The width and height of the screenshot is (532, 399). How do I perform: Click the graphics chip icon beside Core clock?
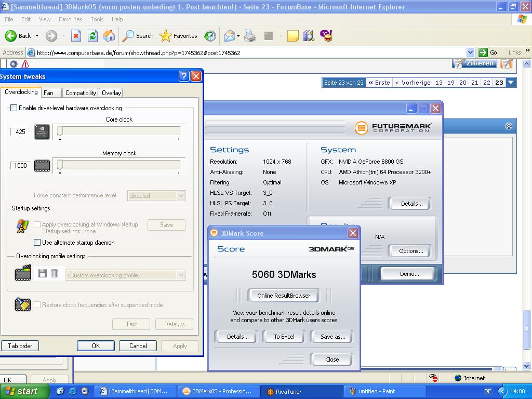[x=42, y=132]
